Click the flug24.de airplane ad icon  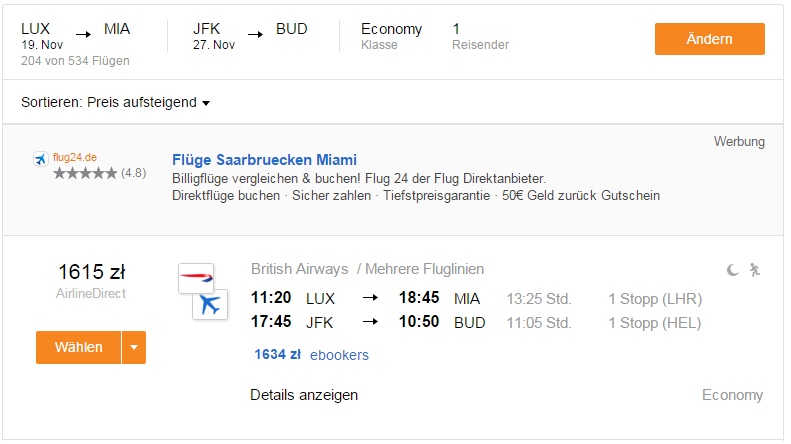coord(41,159)
